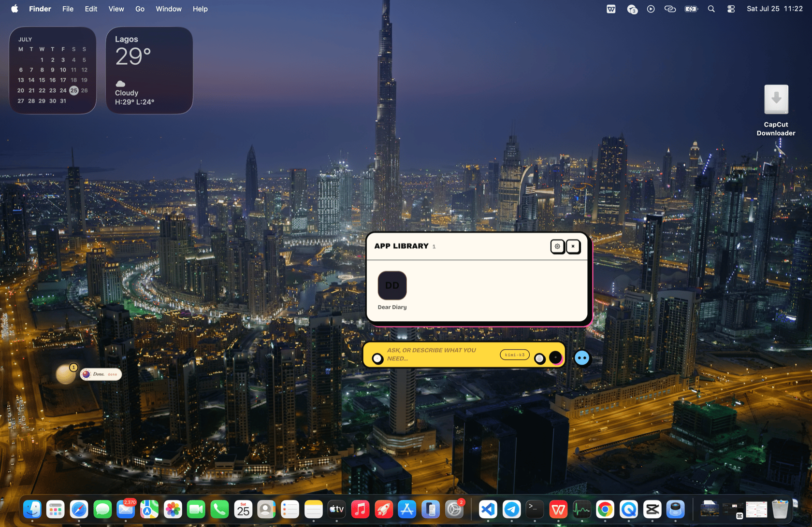The image size is (812, 527).
Task: Open System Settings from the Dock
Action: click(x=454, y=509)
